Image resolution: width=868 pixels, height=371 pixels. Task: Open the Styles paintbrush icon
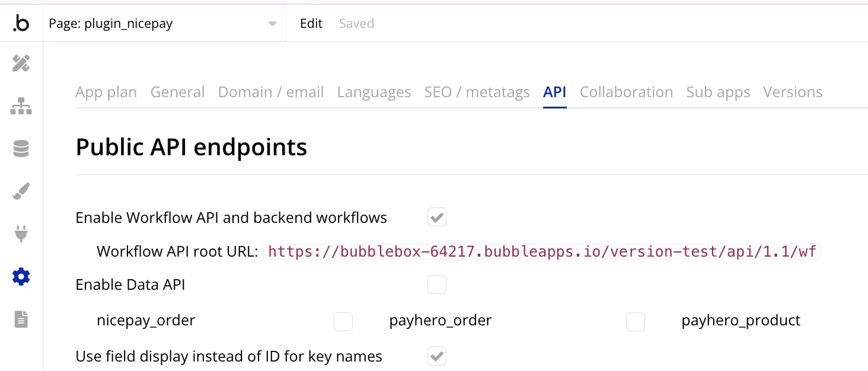coord(21,191)
